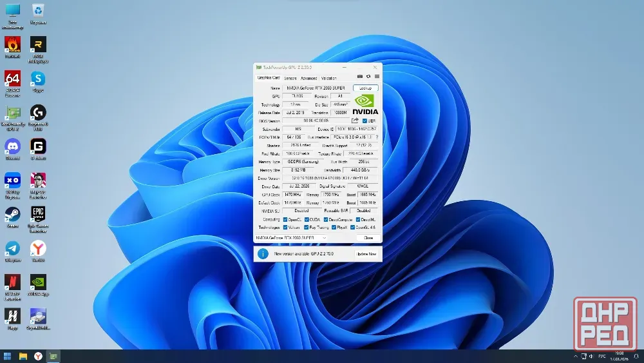Switch to the Graphics Card tab
The height and width of the screenshot is (363, 644).
(x=268, y=78)
